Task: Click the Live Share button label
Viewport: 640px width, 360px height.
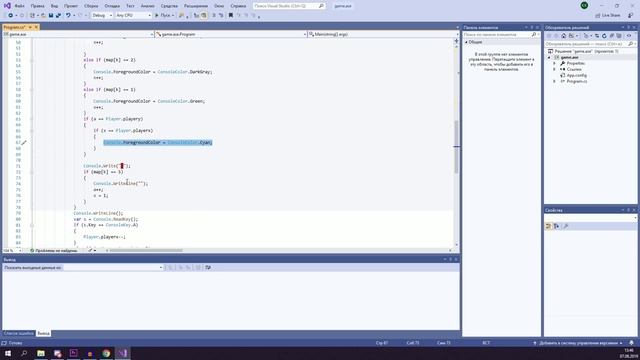Action: (611, 15)
